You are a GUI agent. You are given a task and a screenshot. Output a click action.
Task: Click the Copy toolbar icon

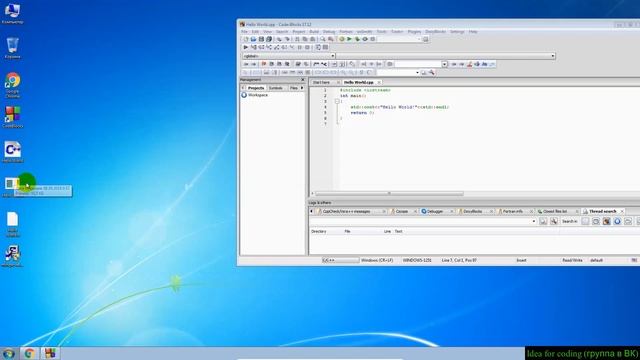305,39
